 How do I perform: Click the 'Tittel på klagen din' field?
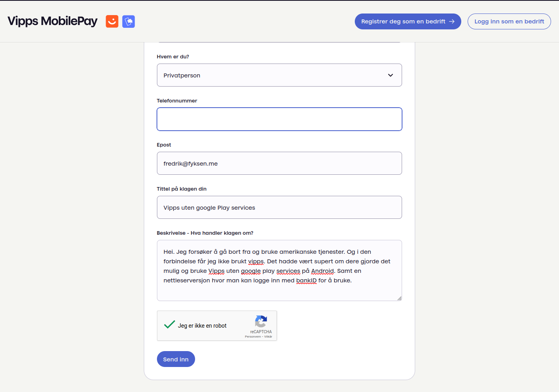279,207
